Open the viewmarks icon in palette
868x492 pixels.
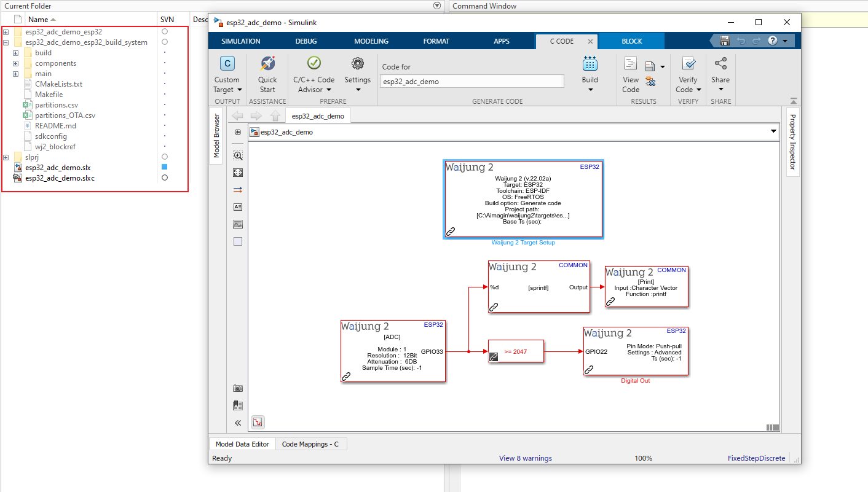pyautogui.click(x=238, y=405)
